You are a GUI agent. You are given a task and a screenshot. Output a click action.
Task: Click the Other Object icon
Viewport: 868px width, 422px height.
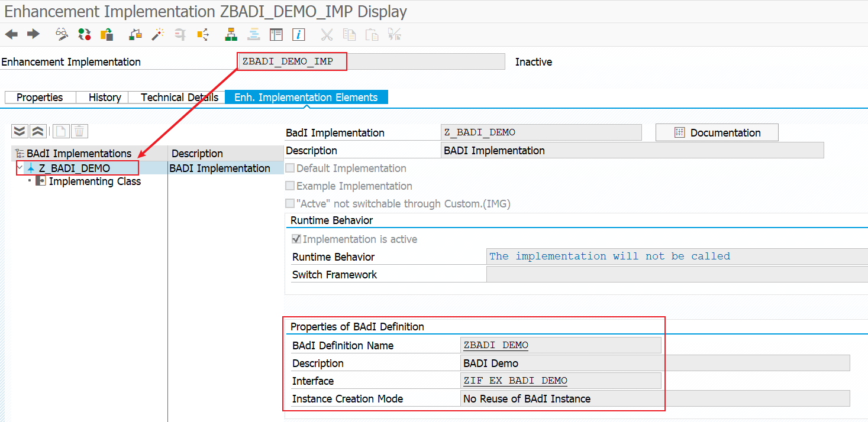[x=107, y=34]
